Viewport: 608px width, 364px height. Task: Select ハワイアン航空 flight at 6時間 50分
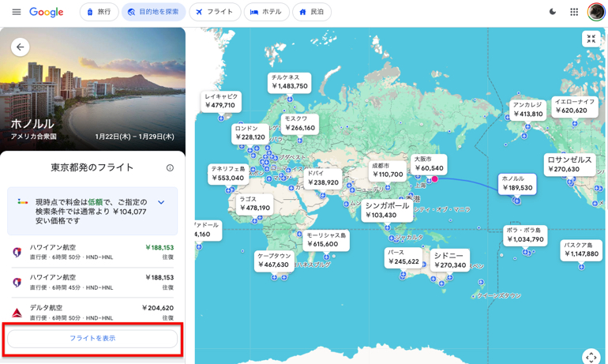pos(92,252)
